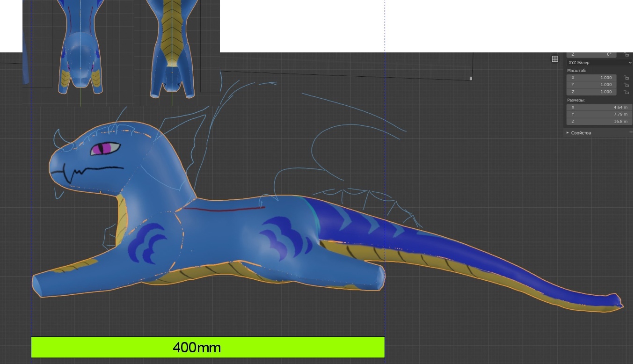The image size is (634, 364).
Task: Expand the Свойства panel
Action: (x=568, y=133)
